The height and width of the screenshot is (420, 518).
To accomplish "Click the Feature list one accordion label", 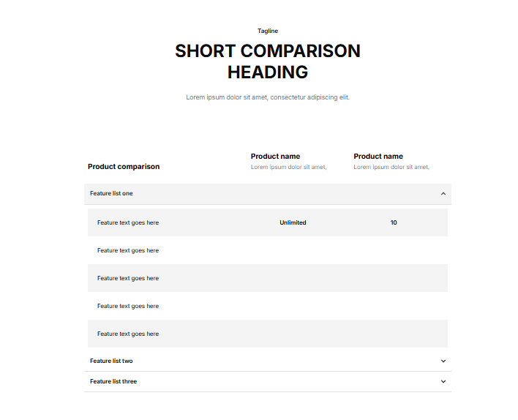I will coord(111,194).
